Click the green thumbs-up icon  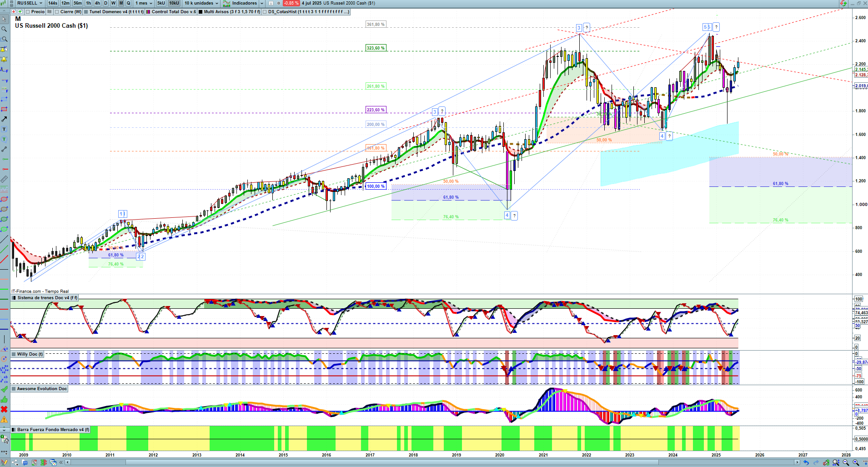point(4,400)
